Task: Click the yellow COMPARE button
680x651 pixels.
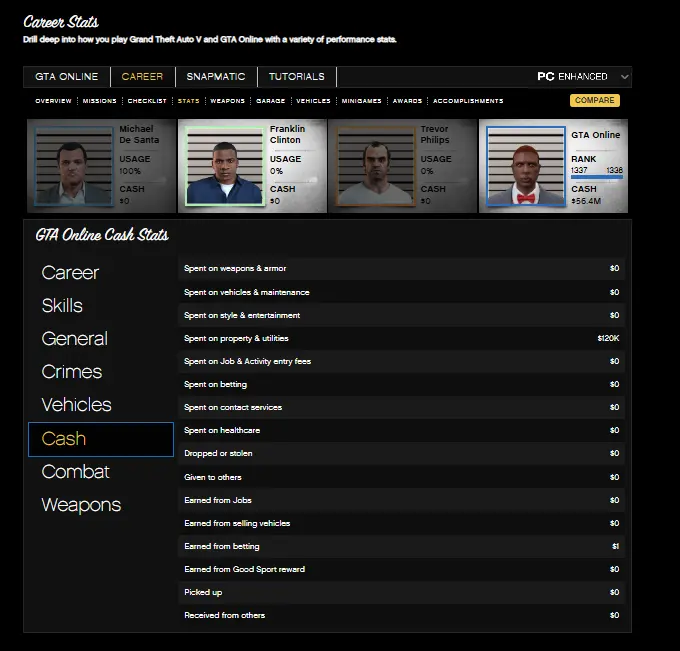Action: pyautogui.click(x=595, y=100)
